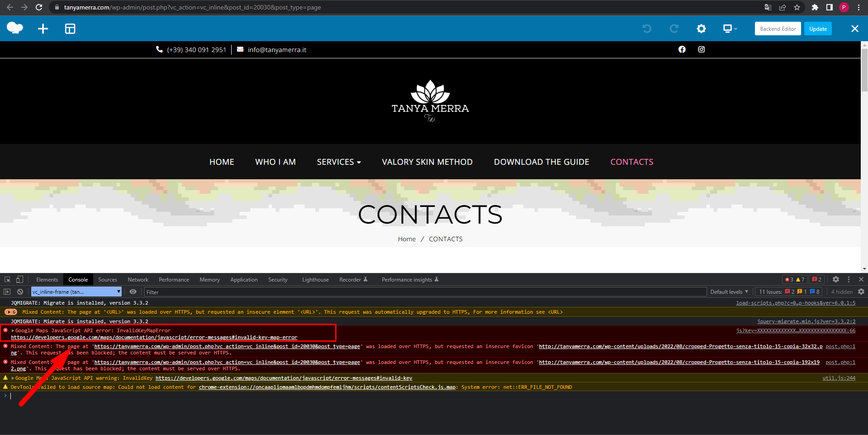Open the Recorder tab

click(x=353, y=280)
